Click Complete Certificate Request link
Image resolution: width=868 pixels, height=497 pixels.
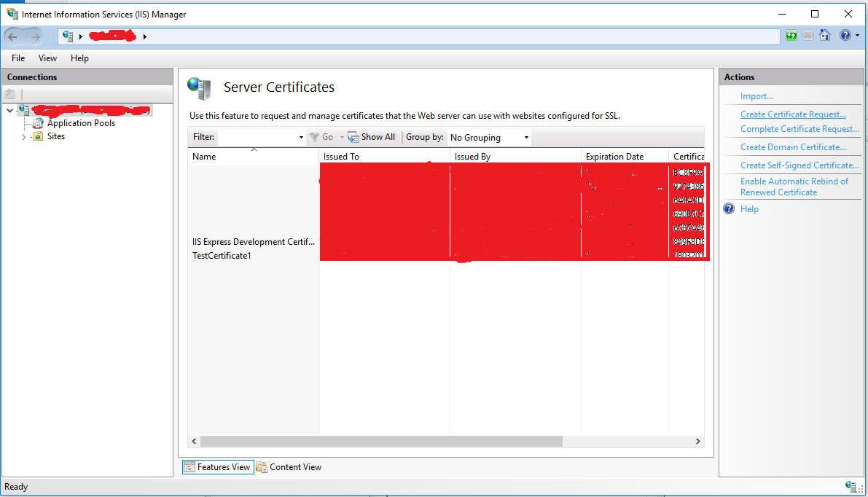click(x=799, y=129)
